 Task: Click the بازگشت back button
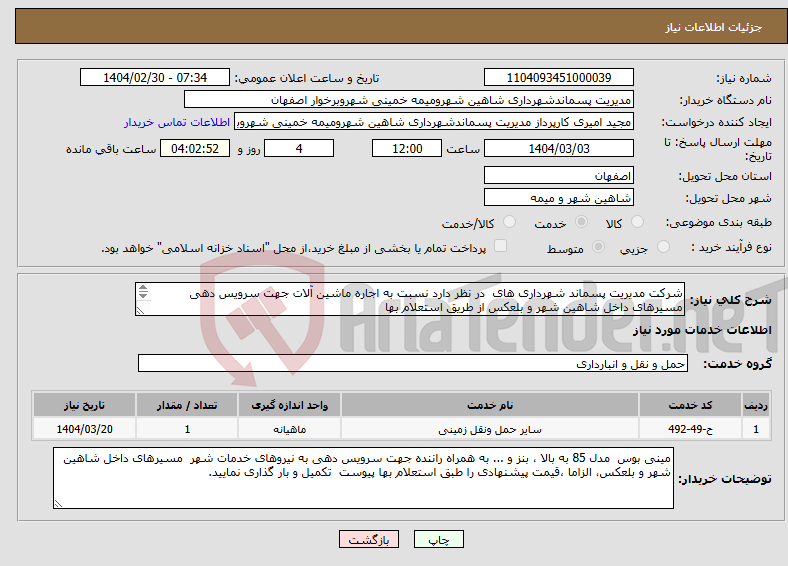point(369,539)
